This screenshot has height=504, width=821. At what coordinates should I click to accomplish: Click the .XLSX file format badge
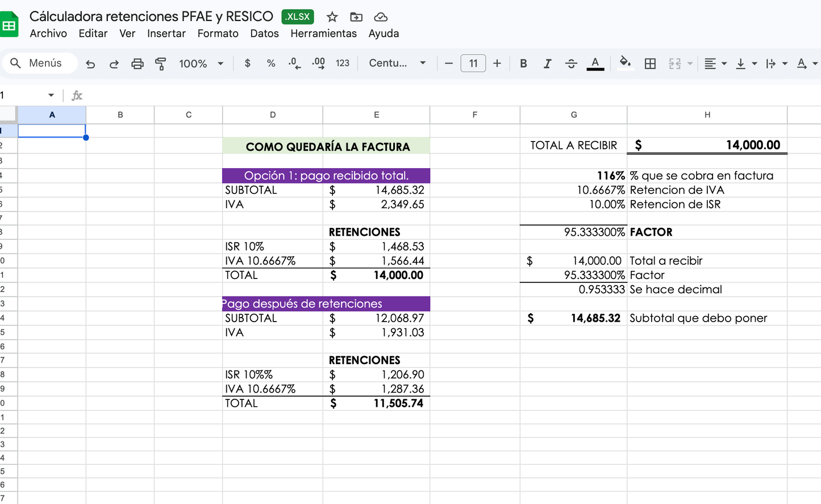point(298,16)
